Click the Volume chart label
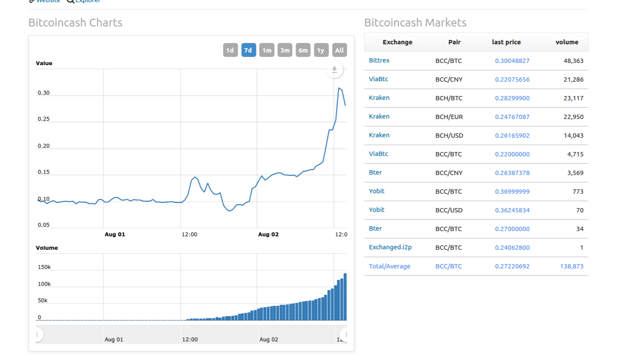 47,248
